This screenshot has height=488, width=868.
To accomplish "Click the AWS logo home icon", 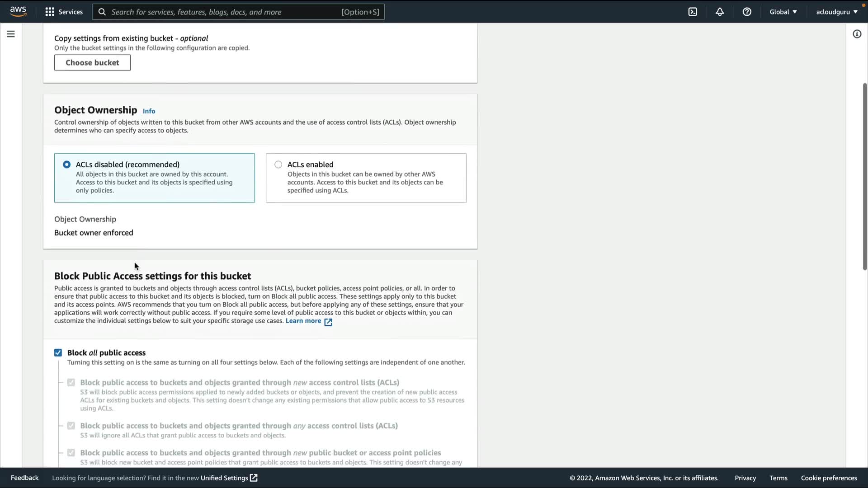I will pyautogui.click(x=18, y=11).
